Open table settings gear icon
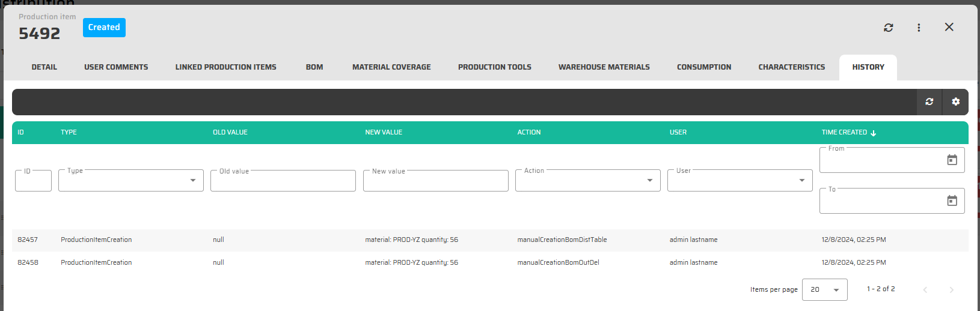The image size is (980, 311). (x=955, y=102)
